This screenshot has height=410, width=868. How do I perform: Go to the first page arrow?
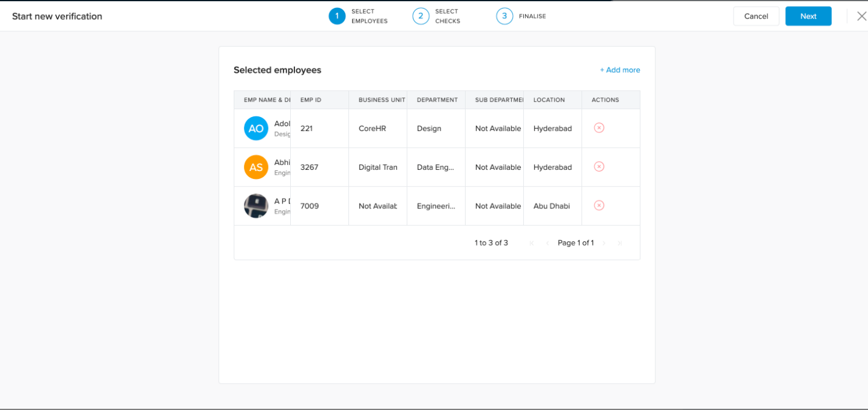click(x=531, y=243)
